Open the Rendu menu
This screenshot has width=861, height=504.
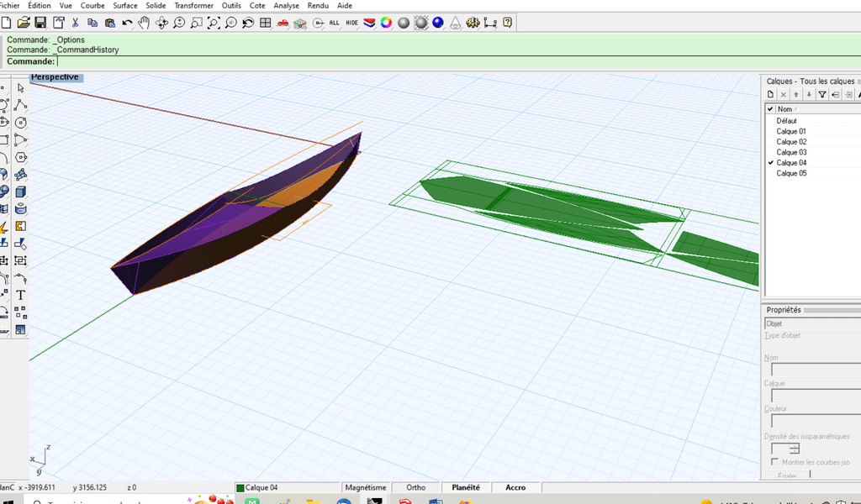(x=318, y=6)
